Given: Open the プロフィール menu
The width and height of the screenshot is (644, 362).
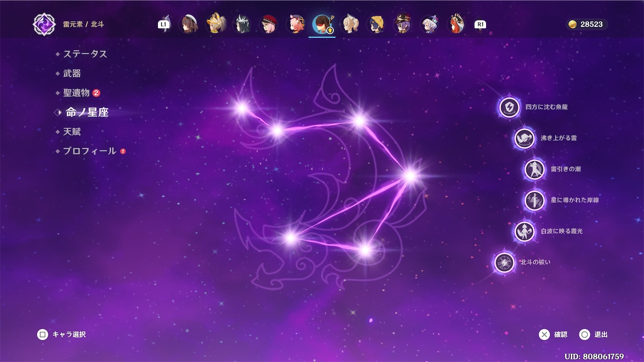Looking at the screenshot, I should click(x=89, y=151).
